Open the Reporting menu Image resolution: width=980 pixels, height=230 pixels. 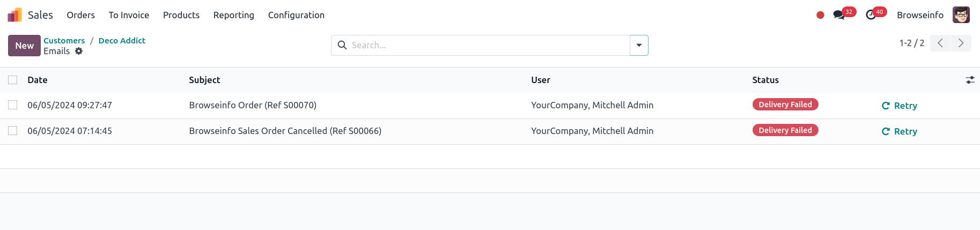(233, 15)
